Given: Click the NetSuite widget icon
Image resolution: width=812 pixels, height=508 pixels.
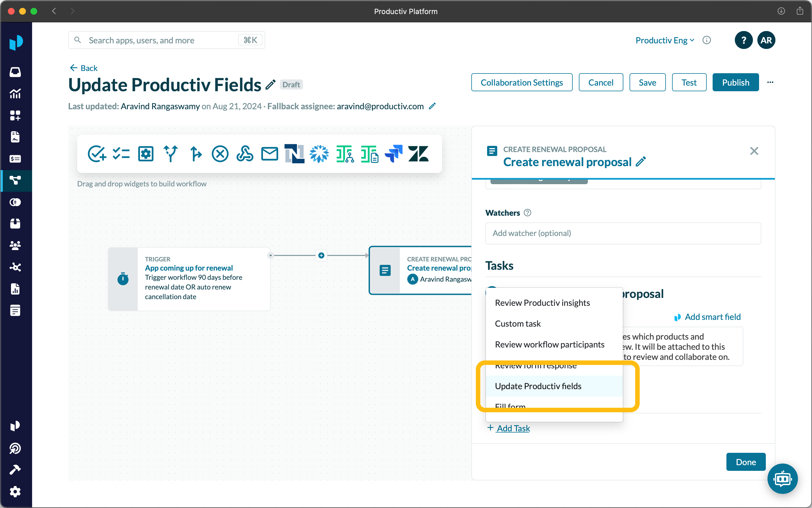Looking at the screenshot, I should coord(294,154).
